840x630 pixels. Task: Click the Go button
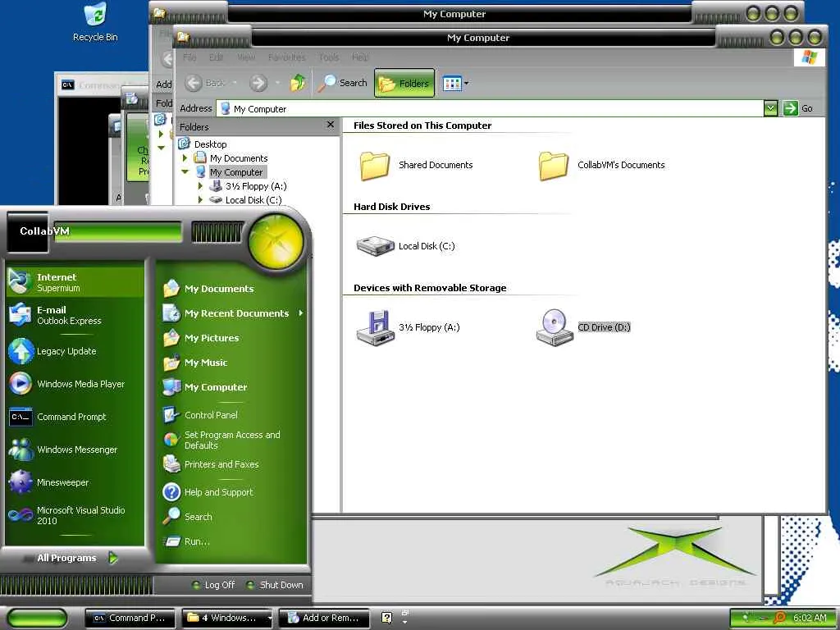798,109
